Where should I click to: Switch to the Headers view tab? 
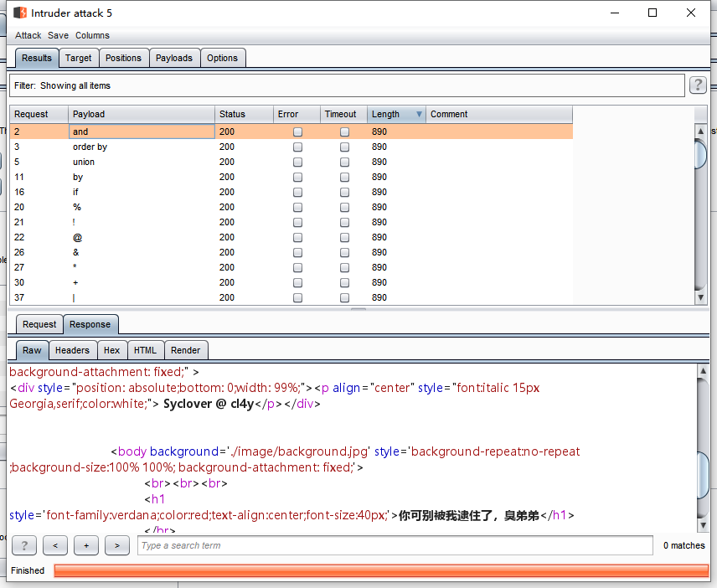click(72, 350)
